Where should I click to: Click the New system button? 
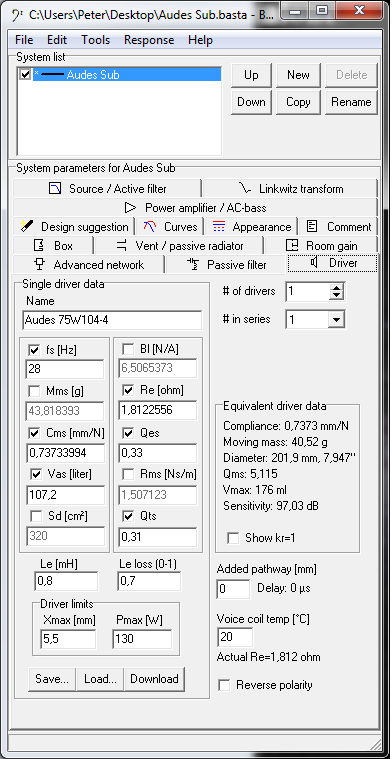298,75
